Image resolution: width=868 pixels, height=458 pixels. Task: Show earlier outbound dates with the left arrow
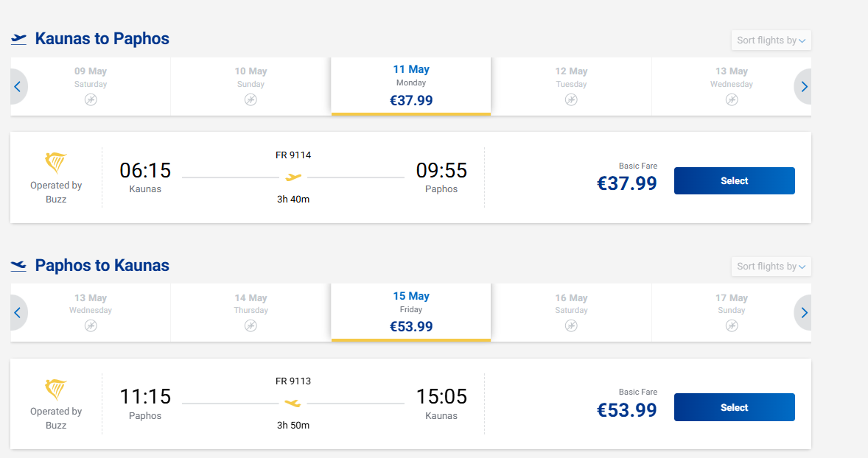pos(17,87)
